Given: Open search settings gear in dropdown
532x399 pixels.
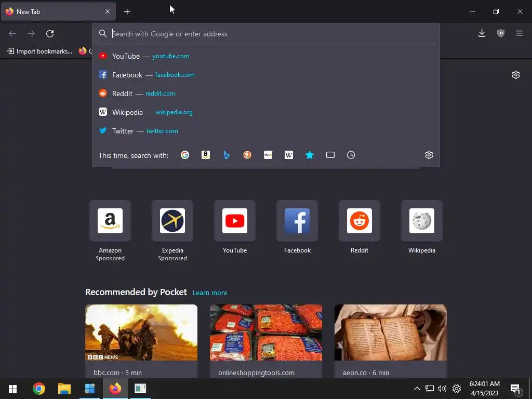Looking at the screenshot, I should coord(429,155).
